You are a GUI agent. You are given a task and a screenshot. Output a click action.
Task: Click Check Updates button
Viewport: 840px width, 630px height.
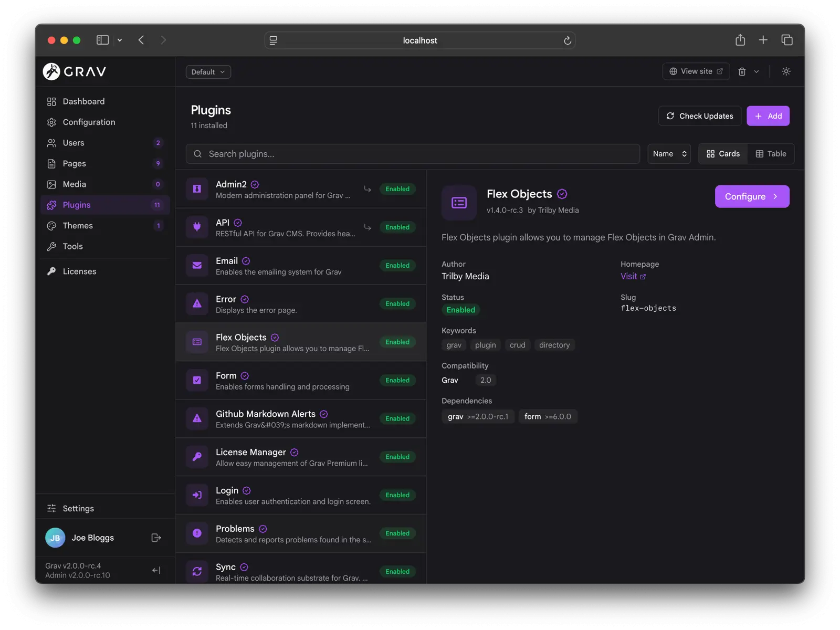(700, 116)
